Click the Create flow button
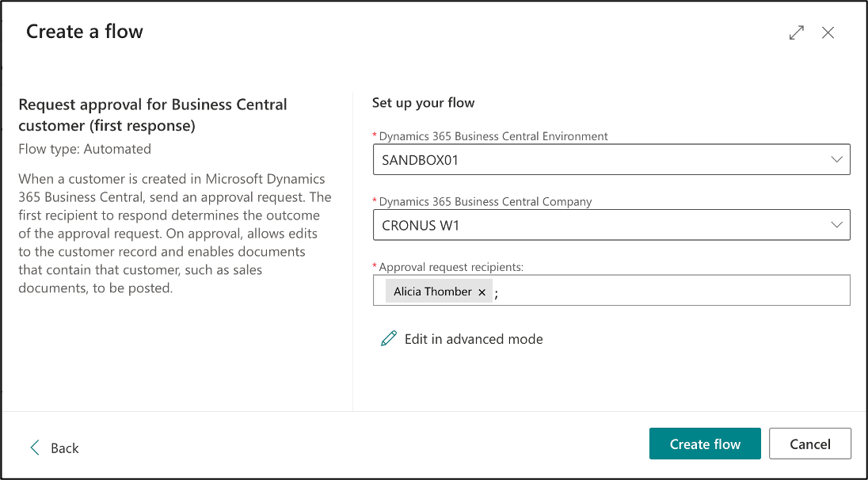The height and width of the screenshot is (480, 868). [x=704, y=444]
